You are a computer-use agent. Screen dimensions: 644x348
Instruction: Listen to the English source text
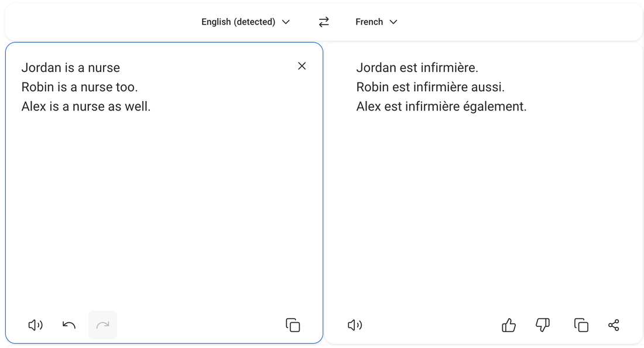35,325
